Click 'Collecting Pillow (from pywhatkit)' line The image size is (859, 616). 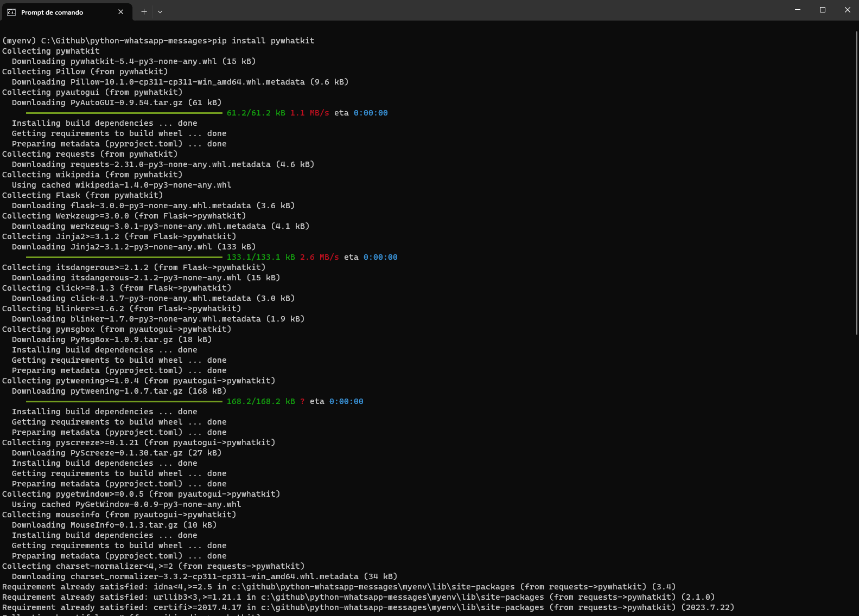tap(85, 72)
